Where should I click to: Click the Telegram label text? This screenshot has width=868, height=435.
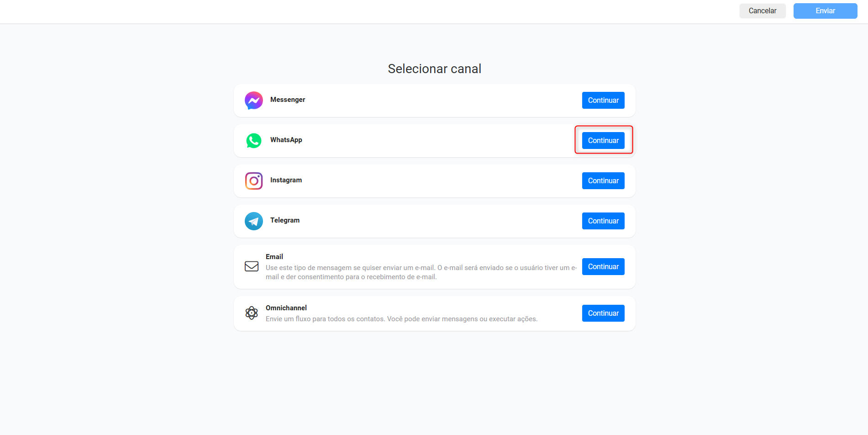[285, 220]
